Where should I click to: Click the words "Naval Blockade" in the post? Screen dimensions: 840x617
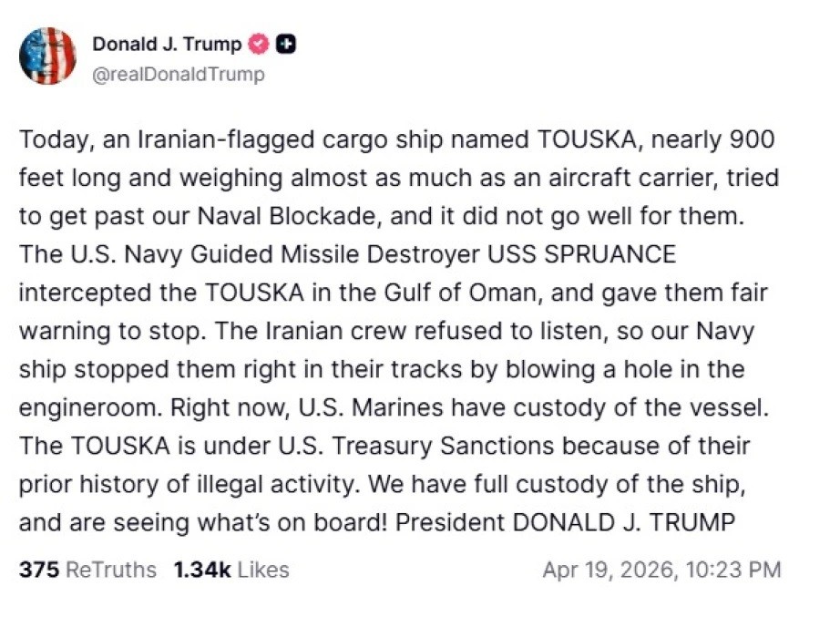point(335,216)
